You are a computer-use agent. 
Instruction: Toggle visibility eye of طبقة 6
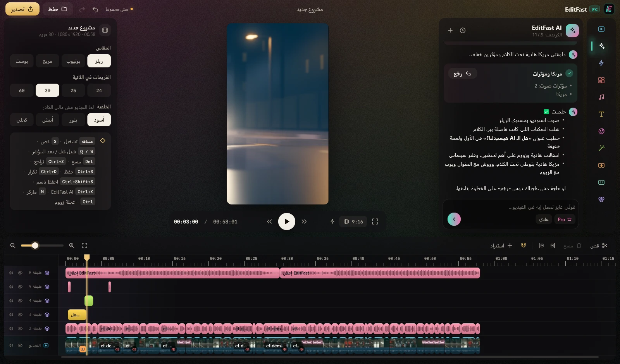pyautogui.click(x=20, y=273)
